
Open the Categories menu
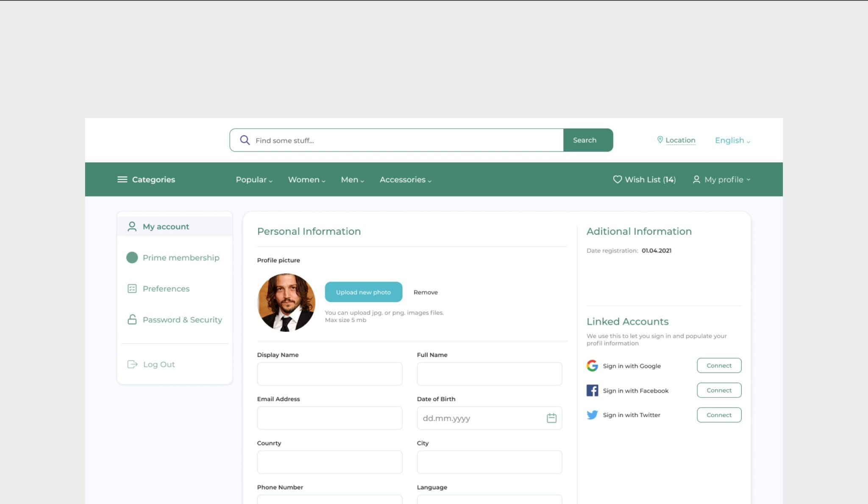pos(146,179)
